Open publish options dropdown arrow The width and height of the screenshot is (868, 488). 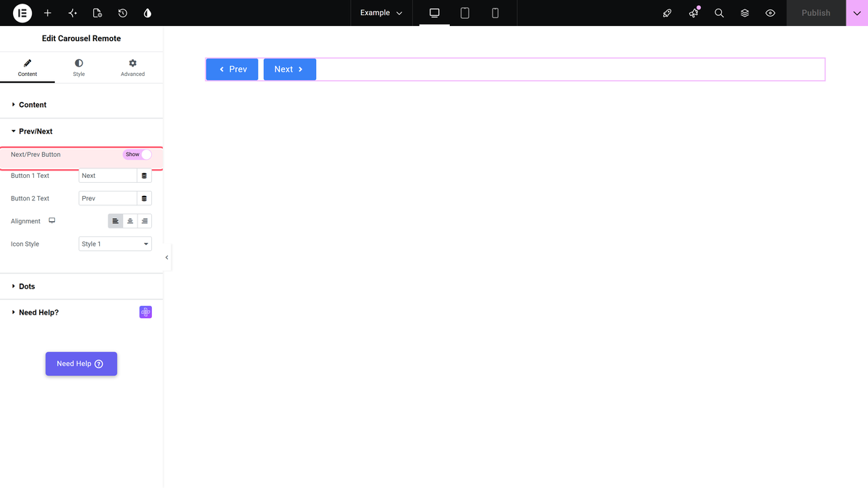pos(856,13)
